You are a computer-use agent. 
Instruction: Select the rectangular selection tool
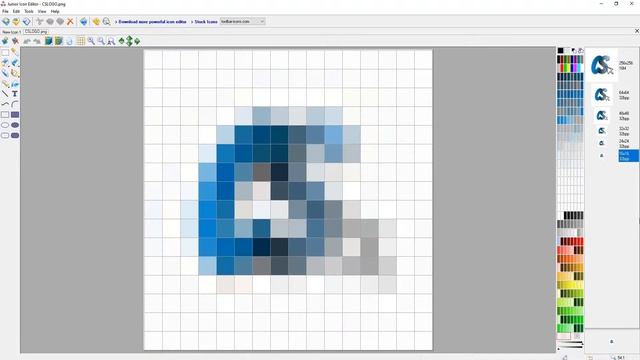(x=5, y=52)
